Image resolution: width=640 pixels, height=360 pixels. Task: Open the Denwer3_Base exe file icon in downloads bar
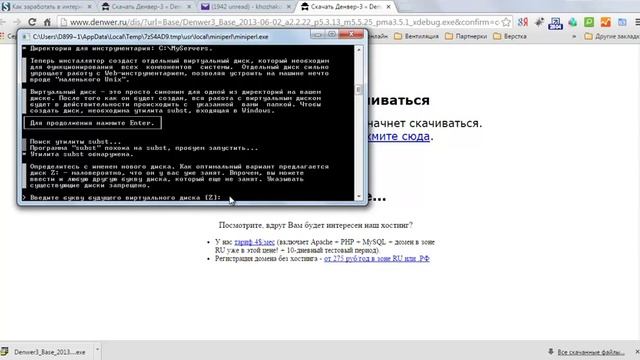point(4,351)
